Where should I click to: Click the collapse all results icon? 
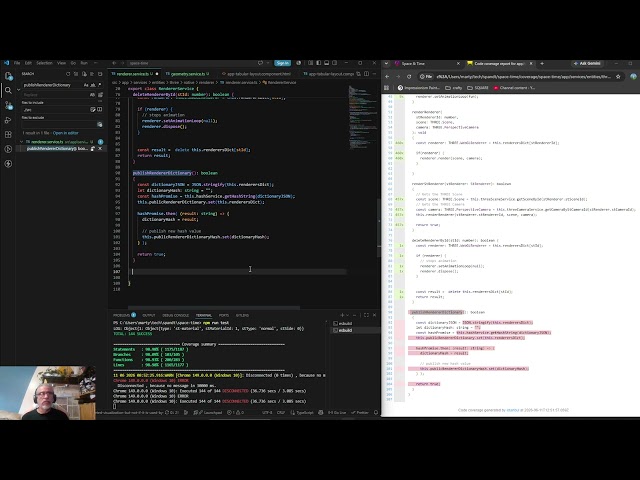tap(100, 74)
